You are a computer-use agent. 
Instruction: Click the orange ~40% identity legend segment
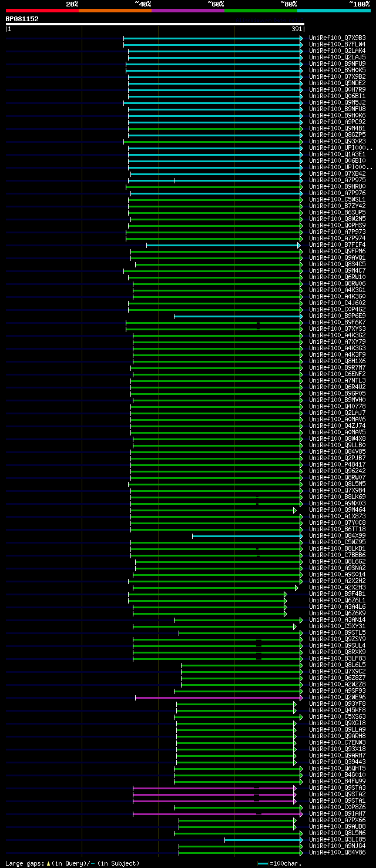(115, 11)
